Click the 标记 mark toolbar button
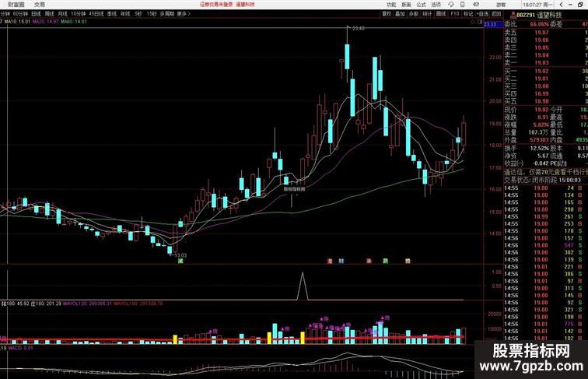Screen dimensions: 588x379 click(467, 13)
